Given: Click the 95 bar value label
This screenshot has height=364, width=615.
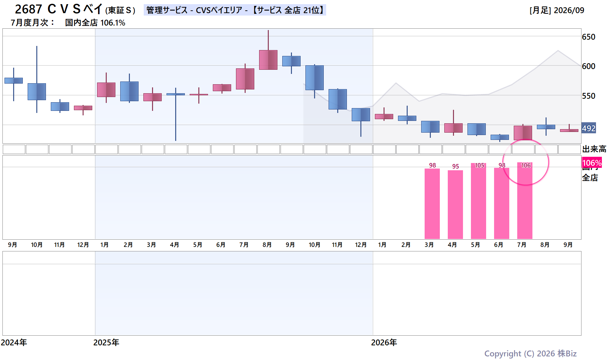Looking at the screenshot, I should click(x=456, y=166).
